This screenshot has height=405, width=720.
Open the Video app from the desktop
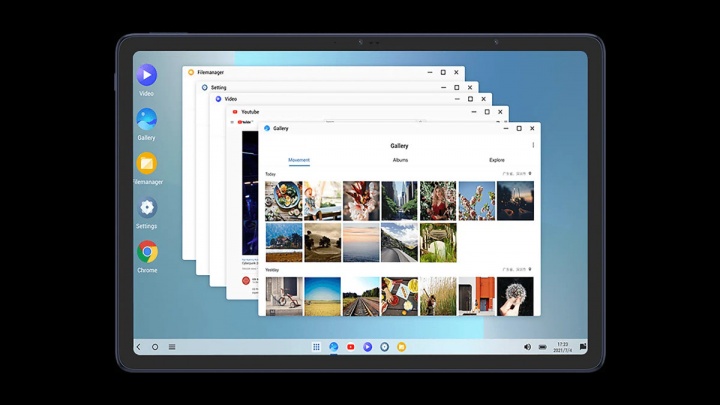click(x=147, y=75)
